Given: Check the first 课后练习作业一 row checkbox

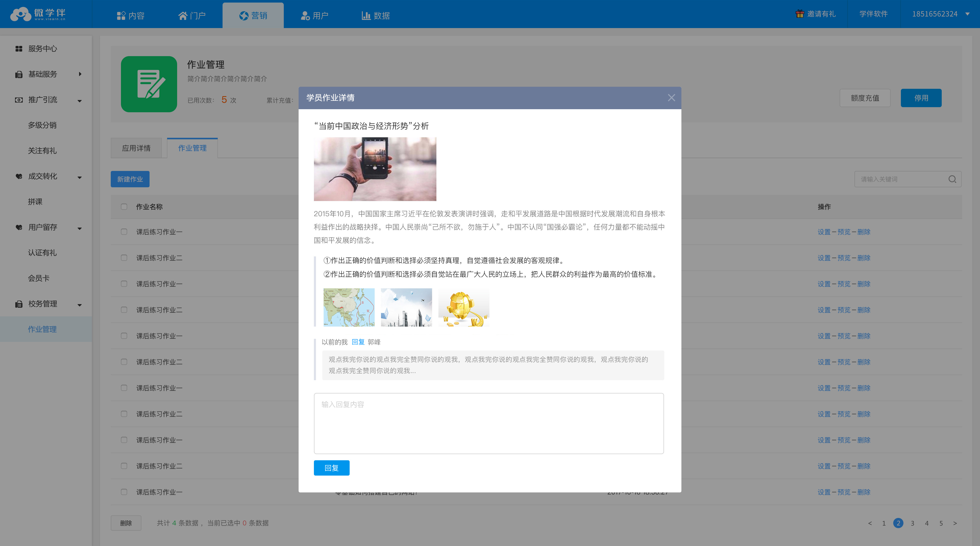Looking at the screenshot, I should (x=124, y=232).
